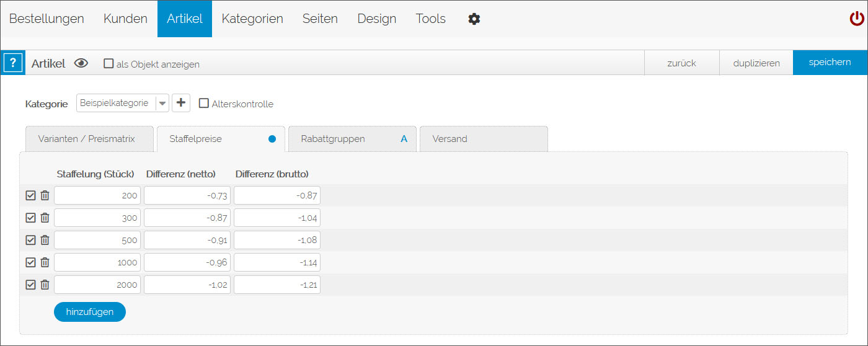Enable 'als Objekt anzeigen' checkbox

[108, 63]
